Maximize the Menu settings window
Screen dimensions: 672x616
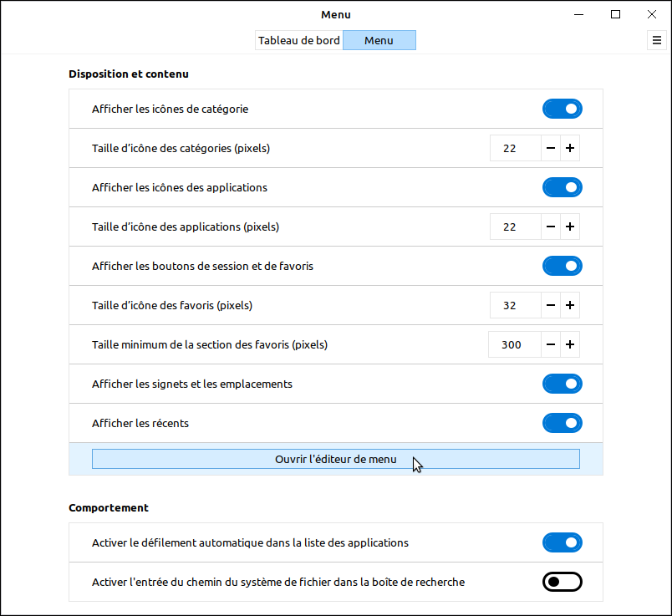point(615,14)
